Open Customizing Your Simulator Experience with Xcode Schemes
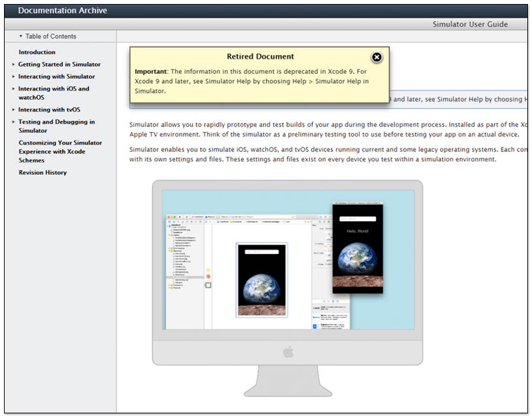 click(x=60, y=152)
